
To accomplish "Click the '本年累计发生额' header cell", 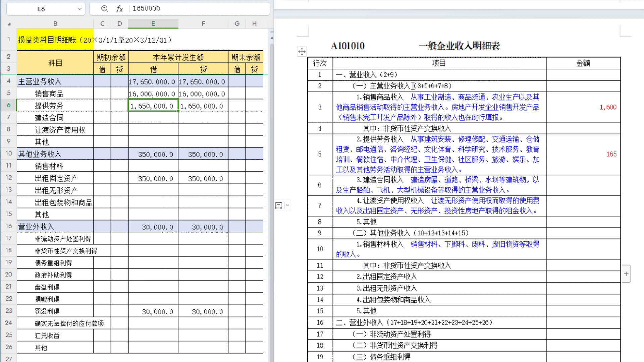I will (178, 57).
